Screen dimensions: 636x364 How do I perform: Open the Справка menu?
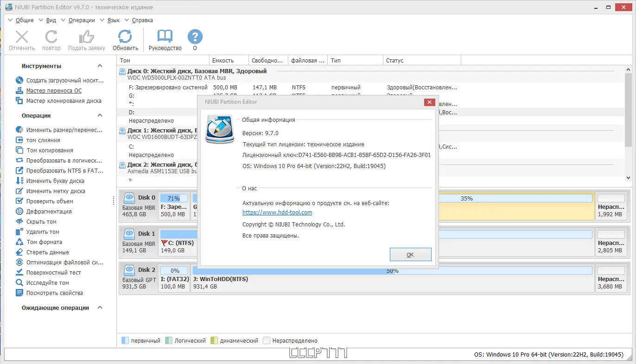(x=142, y=20)
